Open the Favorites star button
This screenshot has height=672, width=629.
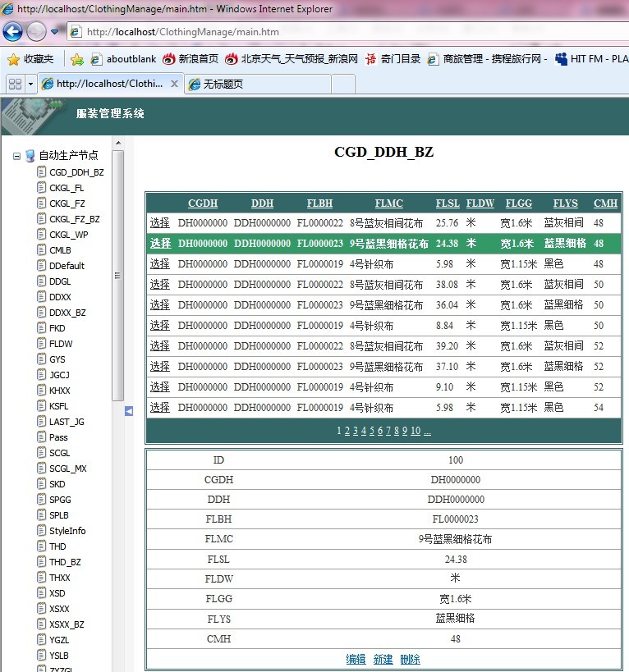click(30, 59)
